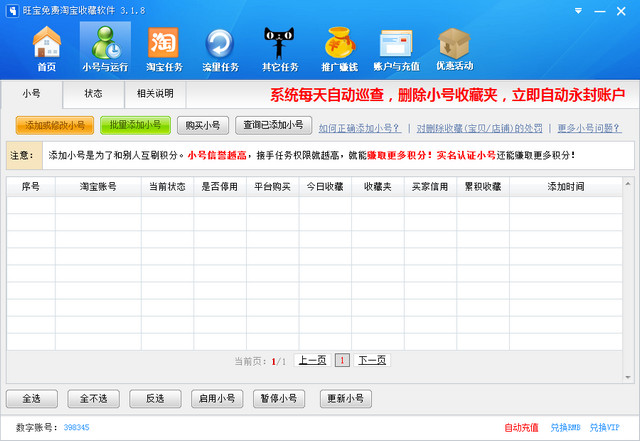Image resolution: width=640 pixels, height=441 pixels.
Task: Open the 首页 home icon
Action: [47, 48]
